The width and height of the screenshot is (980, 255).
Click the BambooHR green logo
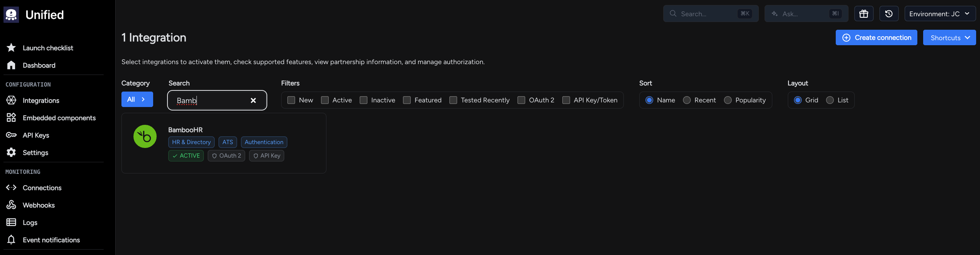(x=145, y=136)
